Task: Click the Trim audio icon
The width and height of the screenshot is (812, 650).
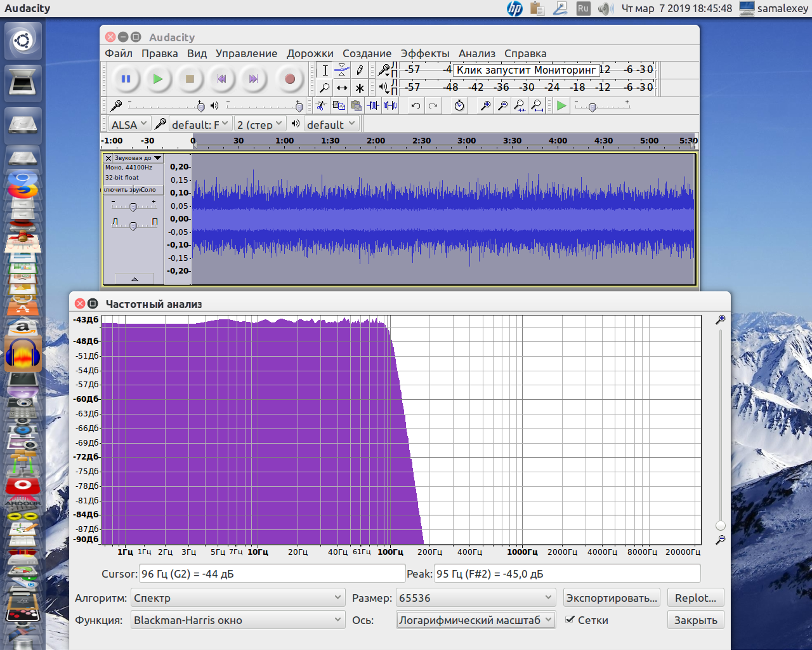Action: click(x=373, y=105)
